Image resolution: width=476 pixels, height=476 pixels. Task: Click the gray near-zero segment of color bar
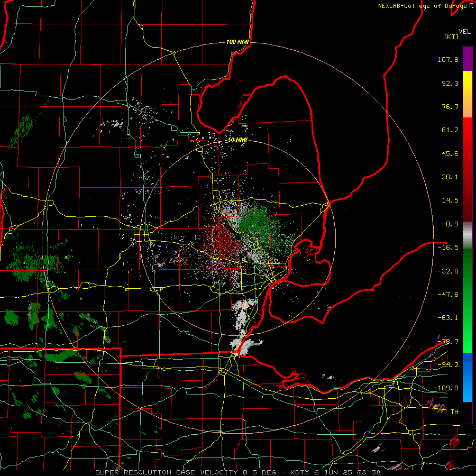click(467, 235)
